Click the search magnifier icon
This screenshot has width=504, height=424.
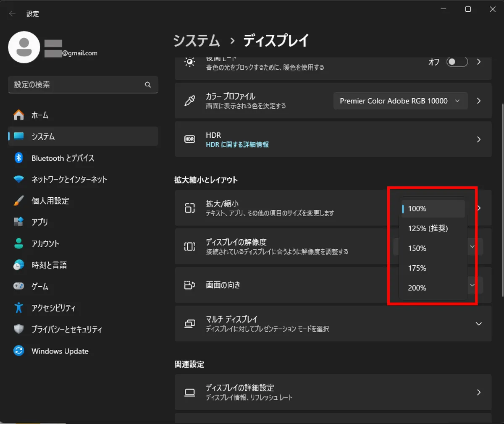pos(148,85)
